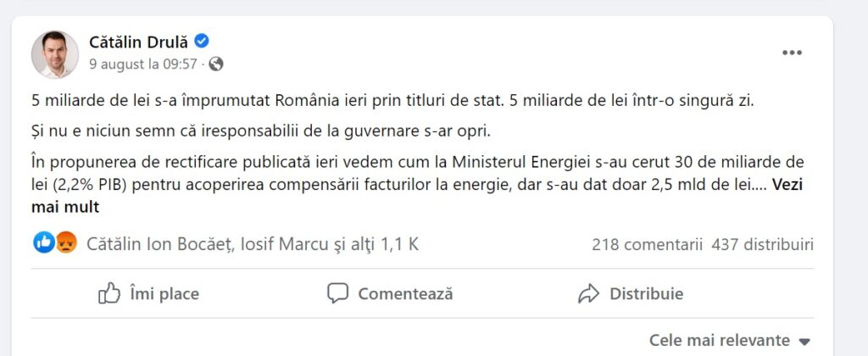868x356 pixels.
Task: Click the verified badge next to Cătălin Drulă
Action: [202, 41]
